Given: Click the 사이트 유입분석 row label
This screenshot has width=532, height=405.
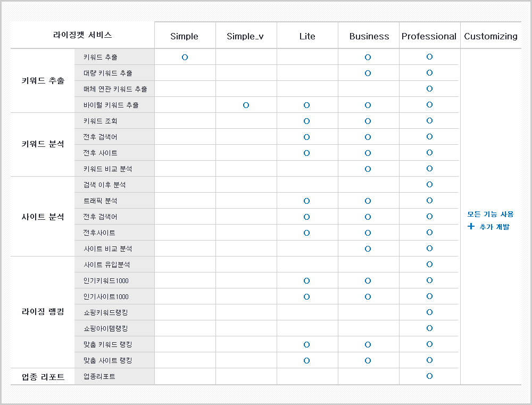Looking at the screenshot, I should coord(107,265).
